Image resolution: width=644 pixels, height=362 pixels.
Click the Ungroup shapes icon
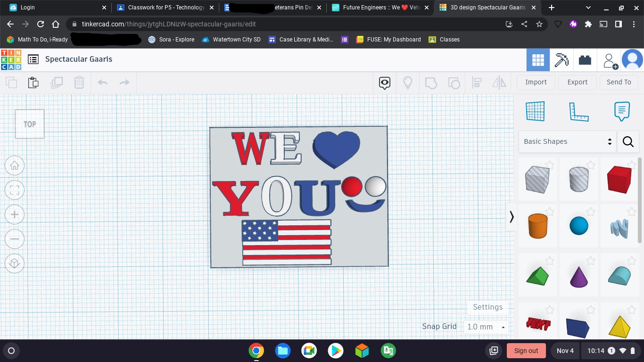pos(454,83)
